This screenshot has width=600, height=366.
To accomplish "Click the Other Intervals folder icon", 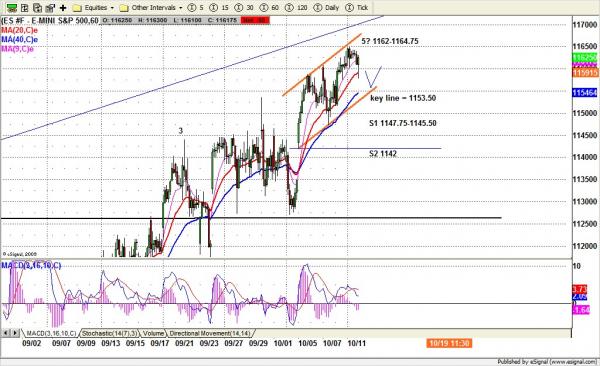I will click(x=124, y=8).
